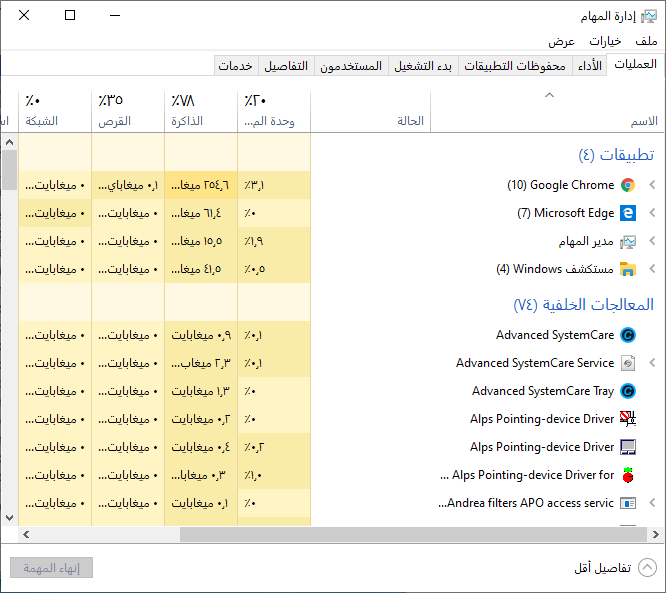This screenshot has height=593, width=666.
Task: Click the تفاصيل أقل link
Action: (x=602, y=568)
